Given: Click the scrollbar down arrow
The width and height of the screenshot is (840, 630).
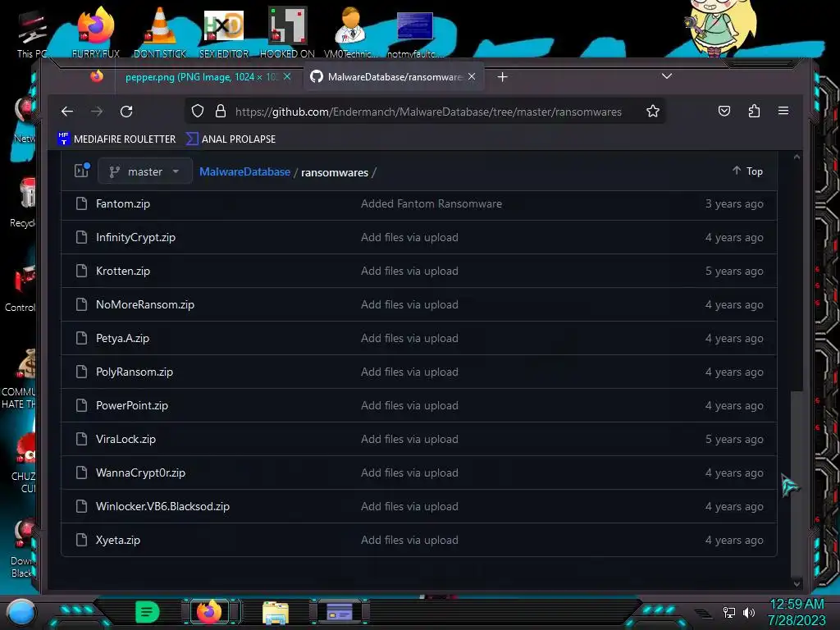Looking at the screenshot, I should click(797, 583).
